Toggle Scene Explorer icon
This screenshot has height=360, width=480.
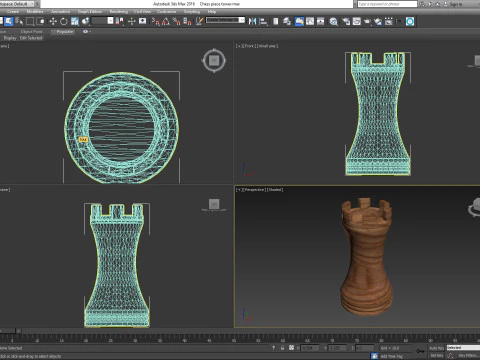tap(276, 21)
